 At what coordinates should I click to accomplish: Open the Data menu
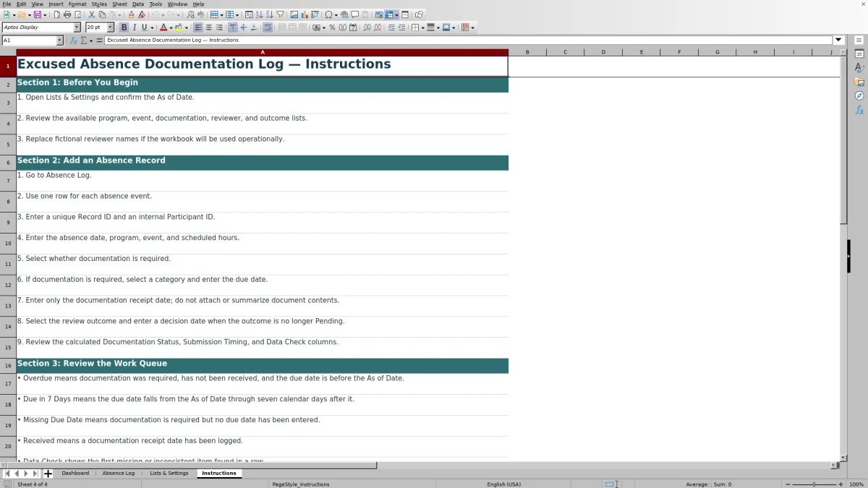[138, 4]
